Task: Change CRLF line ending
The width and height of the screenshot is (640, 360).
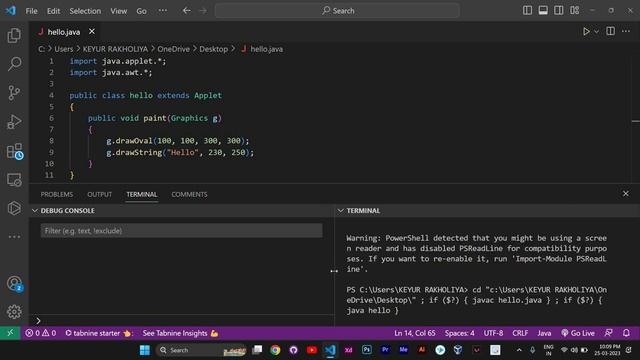Action: [520, 333]
